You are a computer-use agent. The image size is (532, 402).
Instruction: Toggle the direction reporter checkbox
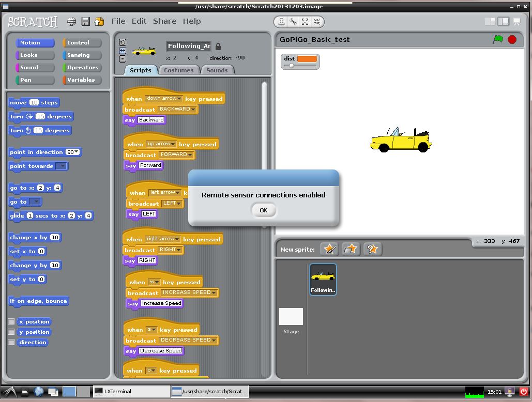coord(11,342)
